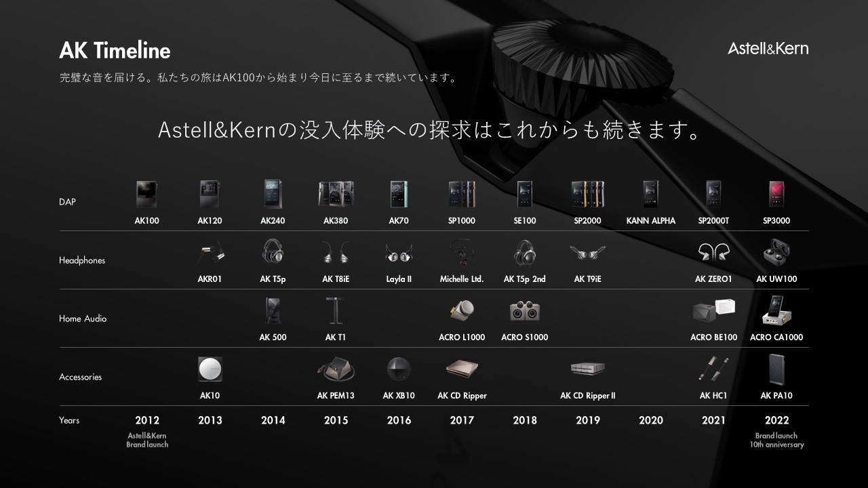The image size is (868, 488).
Task: Click the AK380 product image
Action: click(336, 195)
